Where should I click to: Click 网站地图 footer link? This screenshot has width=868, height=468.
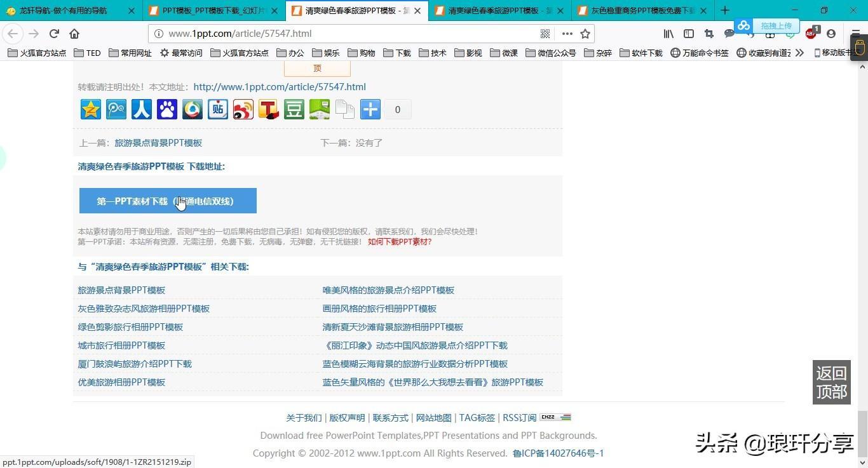(433, 418)
